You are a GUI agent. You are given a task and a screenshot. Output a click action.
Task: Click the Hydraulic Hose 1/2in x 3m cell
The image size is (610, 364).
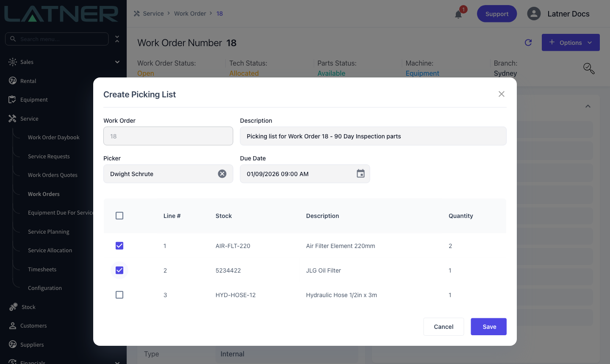(341, 295)
